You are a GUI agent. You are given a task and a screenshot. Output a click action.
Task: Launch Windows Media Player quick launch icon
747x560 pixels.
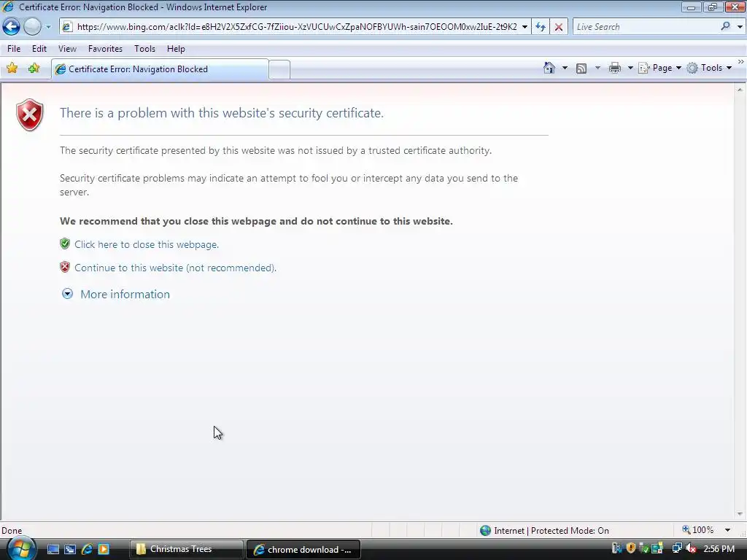point(104,550)
